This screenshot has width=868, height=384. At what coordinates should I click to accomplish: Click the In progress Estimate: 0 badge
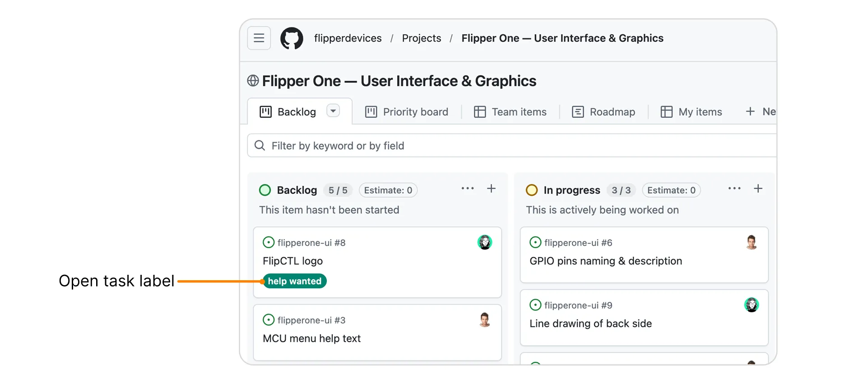671,190
